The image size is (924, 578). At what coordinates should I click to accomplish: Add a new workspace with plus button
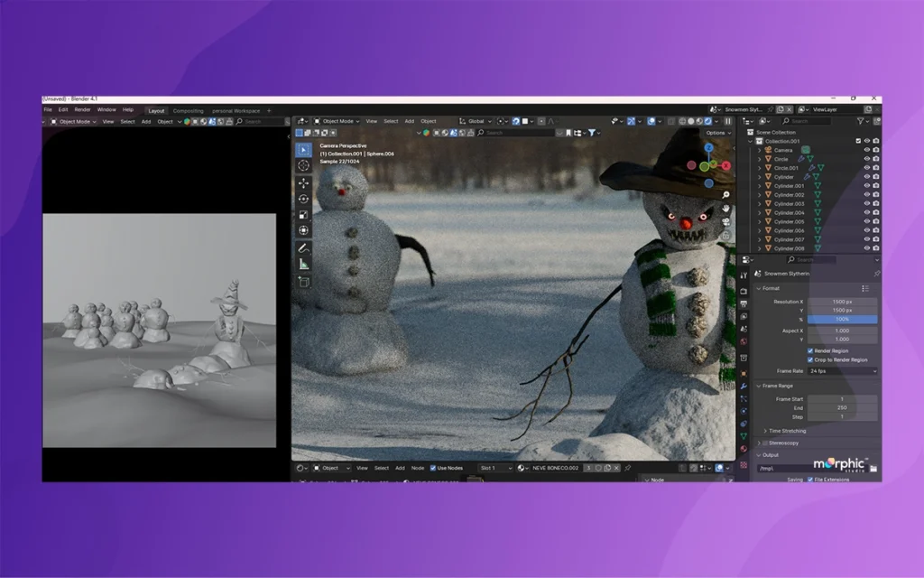(269, 111)
